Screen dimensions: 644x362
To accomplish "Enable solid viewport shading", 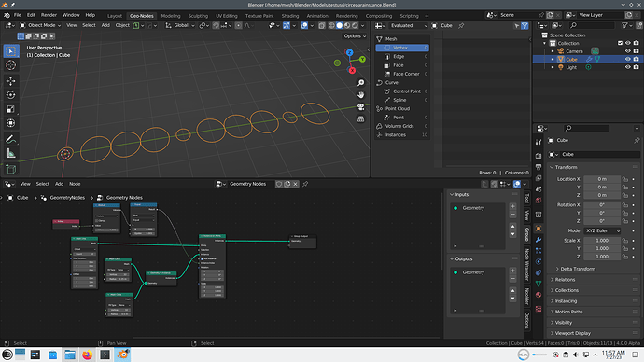I will [339, 25].
